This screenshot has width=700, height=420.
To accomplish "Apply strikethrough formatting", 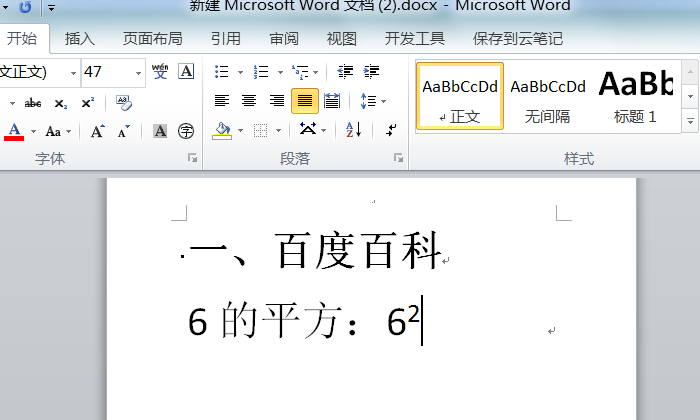I will point(33,103).
